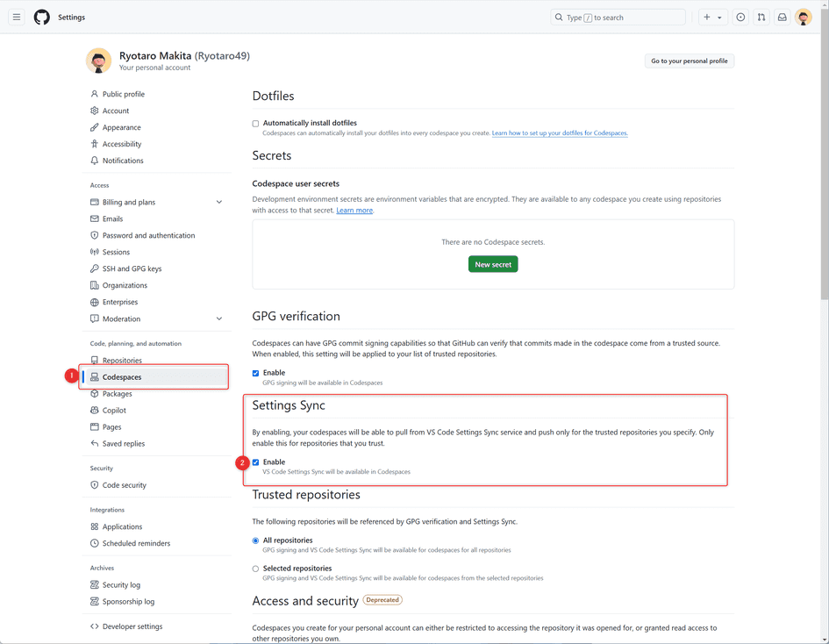829x644 pixels.
Task: Click the New secret button
Action: point(492,263)
